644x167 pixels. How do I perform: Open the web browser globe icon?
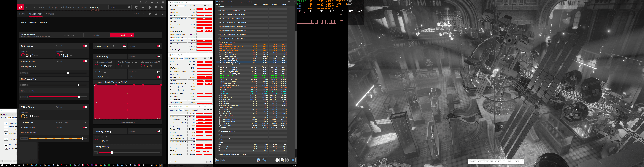pyautogui.click(x=136, y=7)
